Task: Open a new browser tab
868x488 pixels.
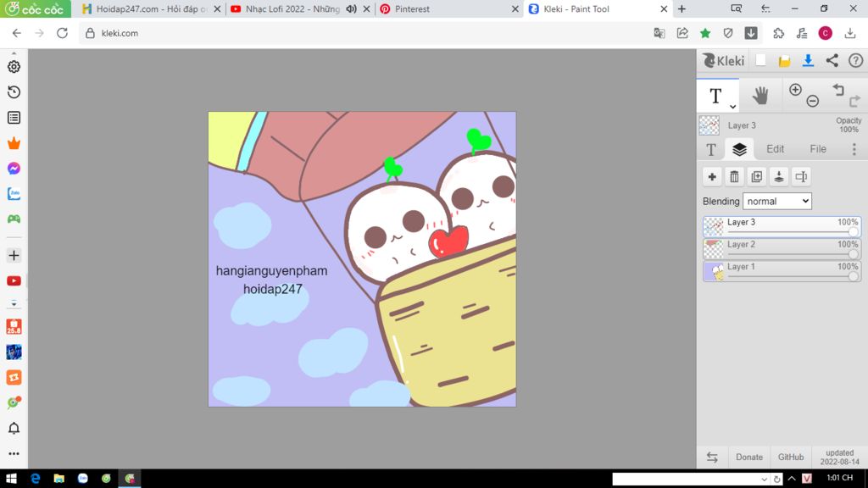Action: point(682,8)
